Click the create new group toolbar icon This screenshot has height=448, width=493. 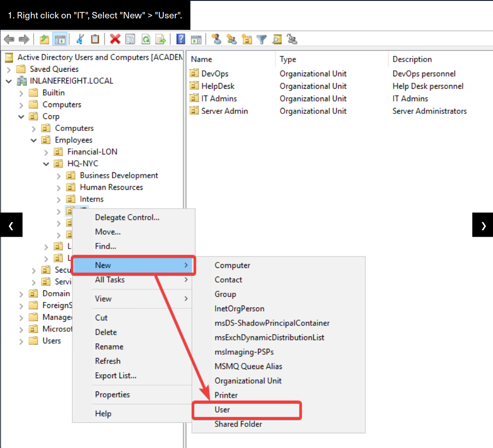pyautogui.click(x=232, y=39)
